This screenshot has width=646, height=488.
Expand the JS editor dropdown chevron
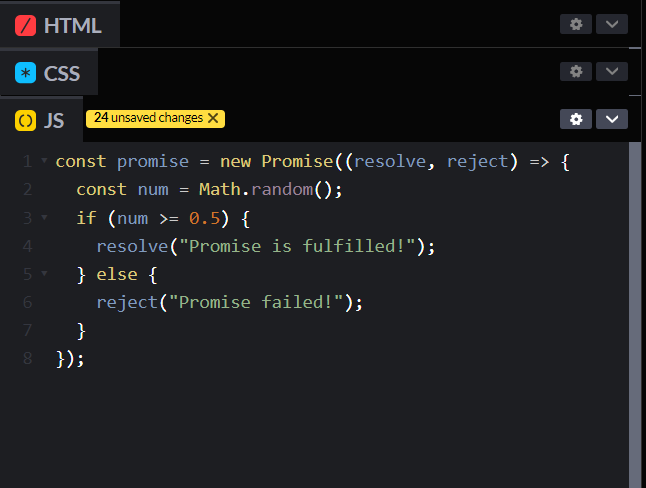tap(612, 119)
